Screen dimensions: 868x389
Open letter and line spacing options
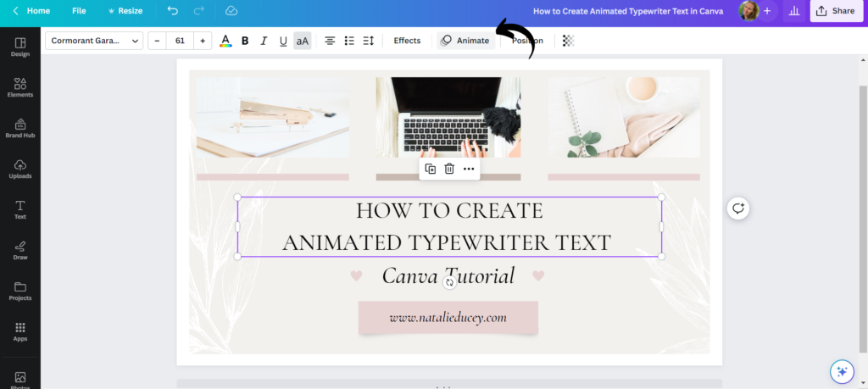tap(369, 41)
